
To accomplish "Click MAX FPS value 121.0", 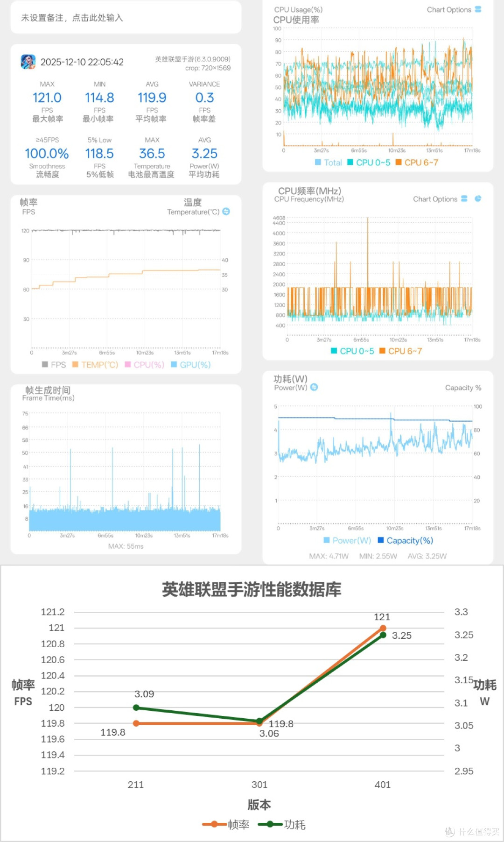I will [x=47, y=98].
